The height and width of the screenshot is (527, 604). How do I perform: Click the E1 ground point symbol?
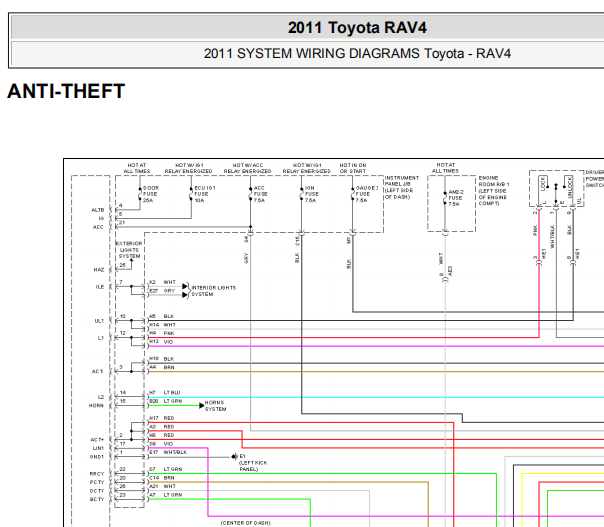pos(235,457)
